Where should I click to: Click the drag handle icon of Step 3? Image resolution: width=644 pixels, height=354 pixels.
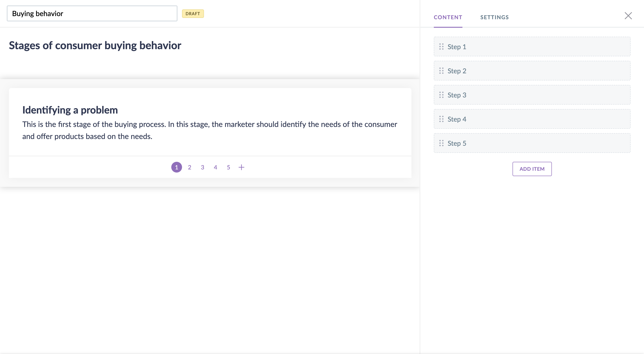(x=441, y=95)
